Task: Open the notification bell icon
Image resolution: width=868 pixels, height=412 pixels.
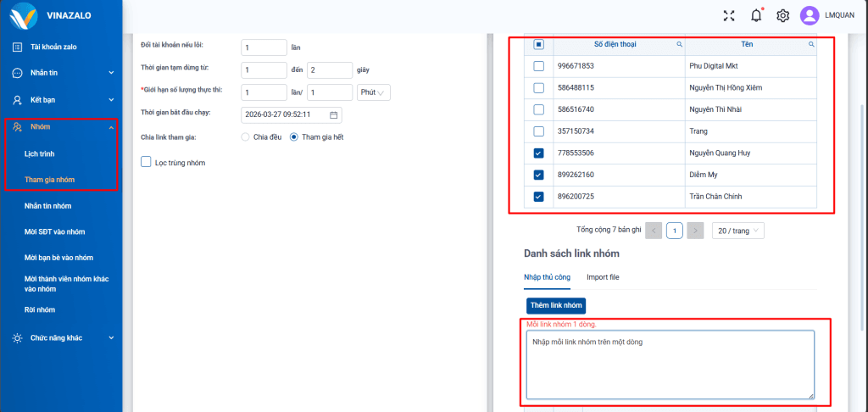Action: coord(756,15)
